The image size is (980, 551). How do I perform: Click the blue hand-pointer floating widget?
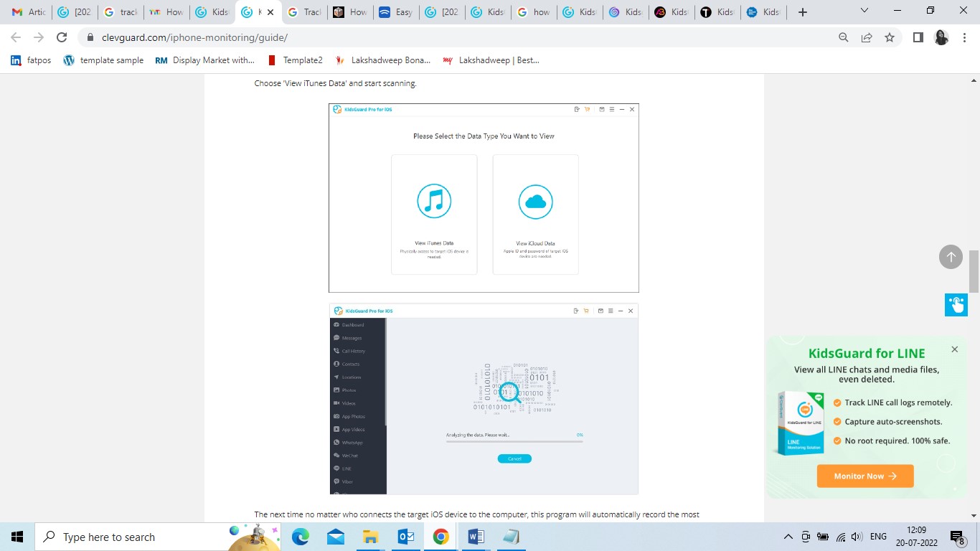click(x=956, y=304)
